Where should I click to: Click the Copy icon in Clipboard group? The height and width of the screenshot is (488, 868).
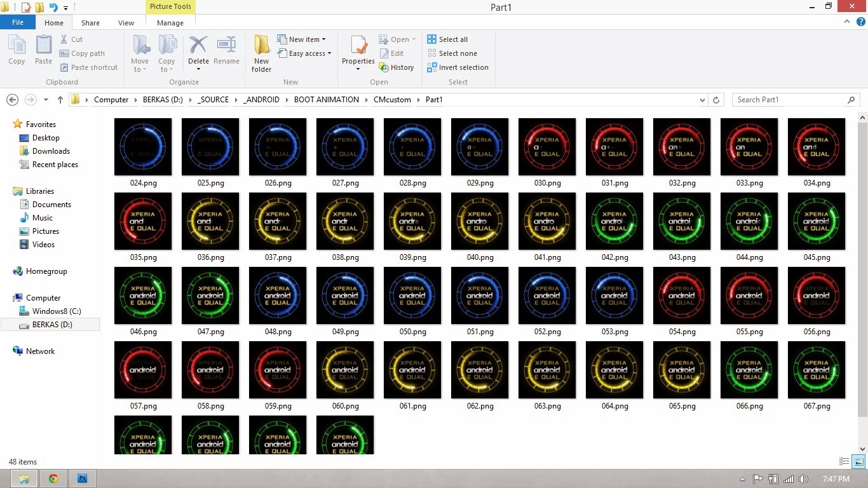[x=17, y=51]
